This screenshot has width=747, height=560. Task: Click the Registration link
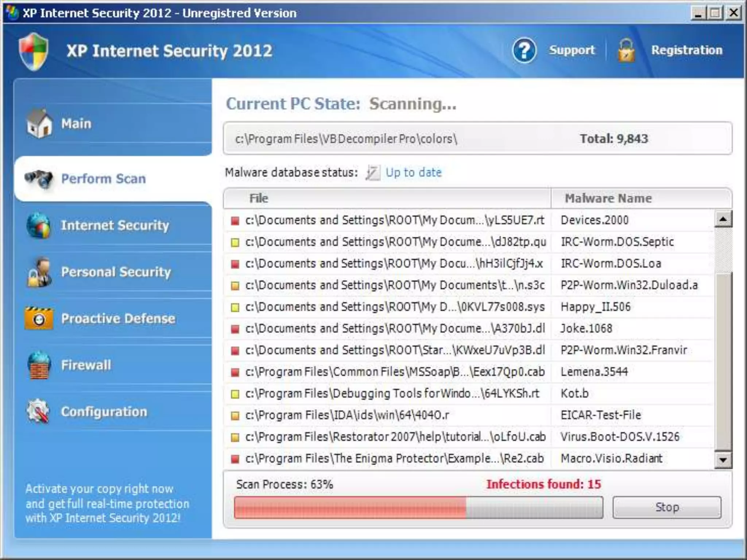(x=686, y=50)
